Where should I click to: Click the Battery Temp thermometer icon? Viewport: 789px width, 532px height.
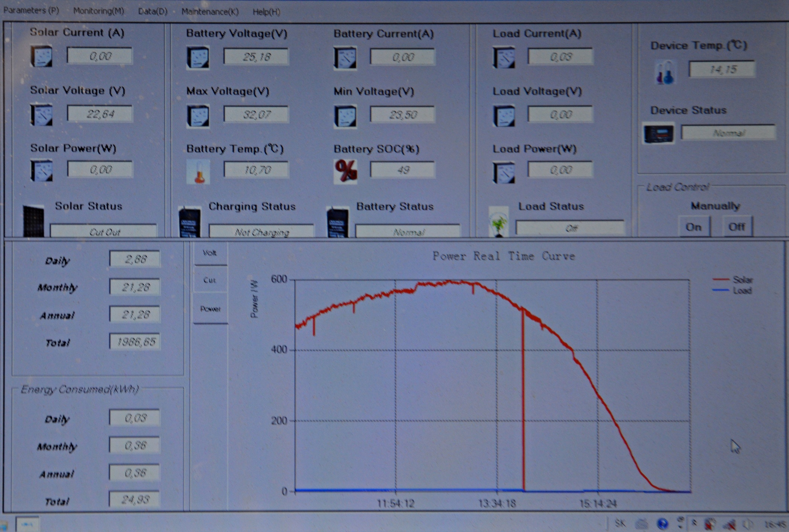coord(198,172)
